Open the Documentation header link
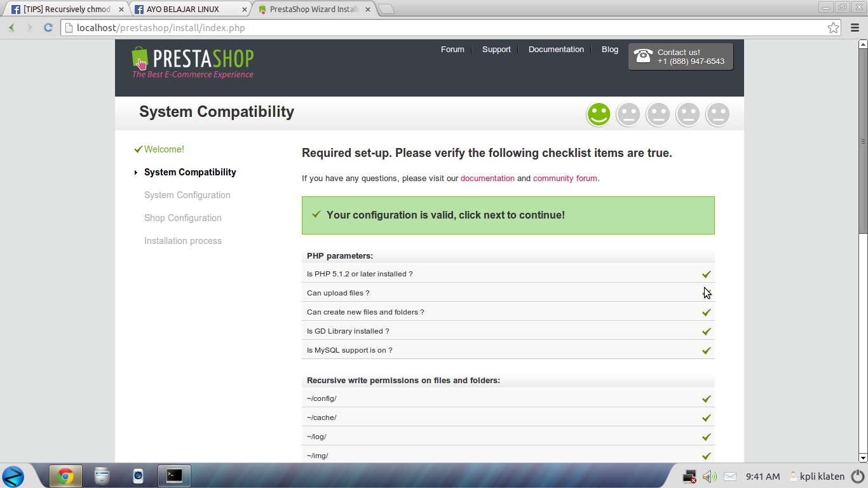 coord(556,49)
